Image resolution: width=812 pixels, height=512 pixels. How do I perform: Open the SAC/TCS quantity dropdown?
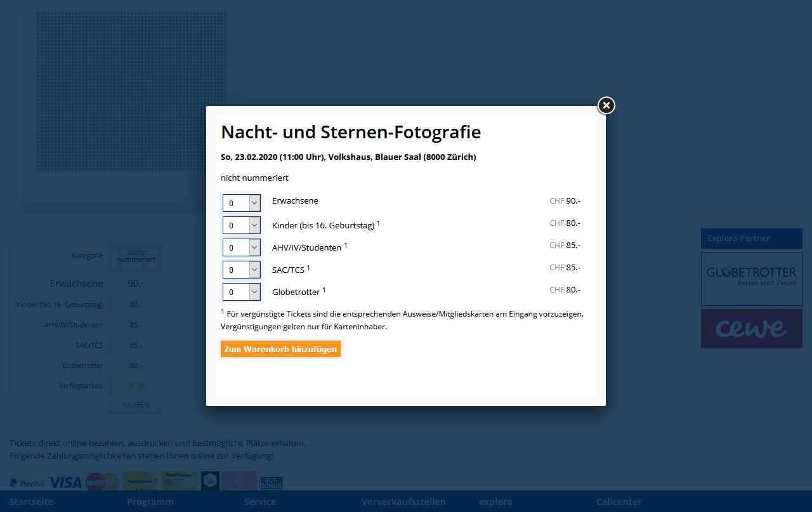(x=242, y=270)
